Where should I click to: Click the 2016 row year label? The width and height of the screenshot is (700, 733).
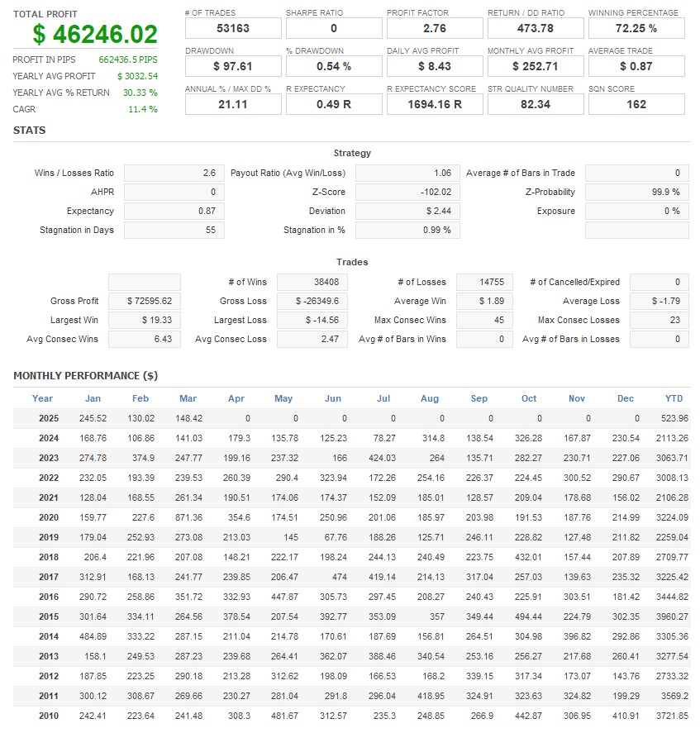pyautogui.click(x=49, y=597)
